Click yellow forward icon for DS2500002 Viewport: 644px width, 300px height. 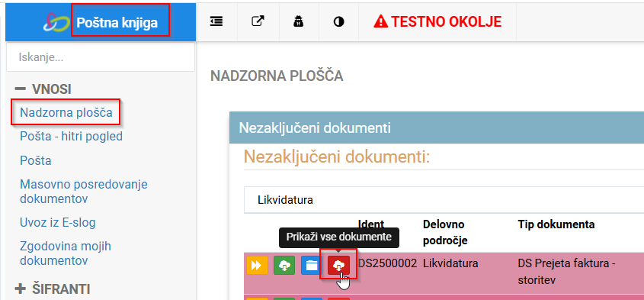click(x=257, y=266)
